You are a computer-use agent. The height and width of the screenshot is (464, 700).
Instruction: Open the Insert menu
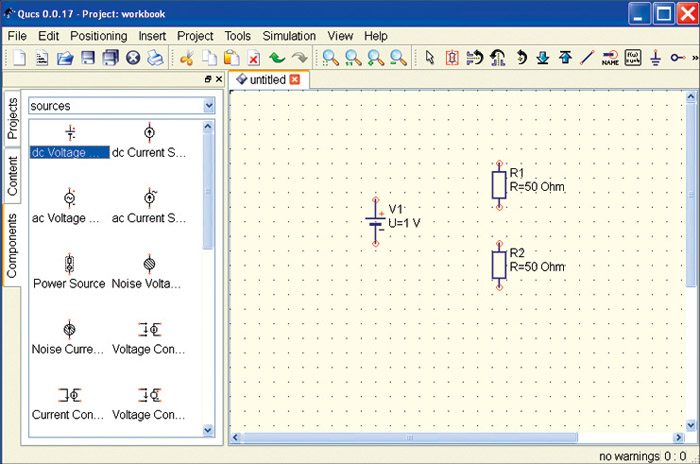[152, 35]
